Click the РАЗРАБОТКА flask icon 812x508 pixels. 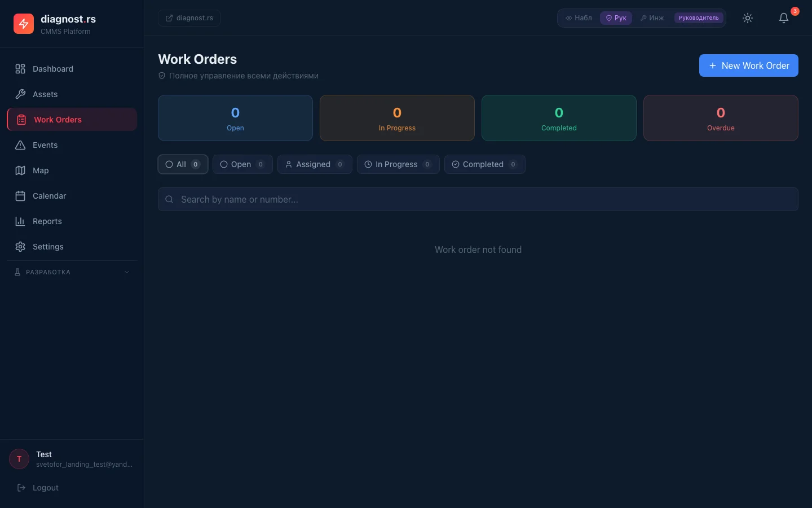tap(17, 272)
